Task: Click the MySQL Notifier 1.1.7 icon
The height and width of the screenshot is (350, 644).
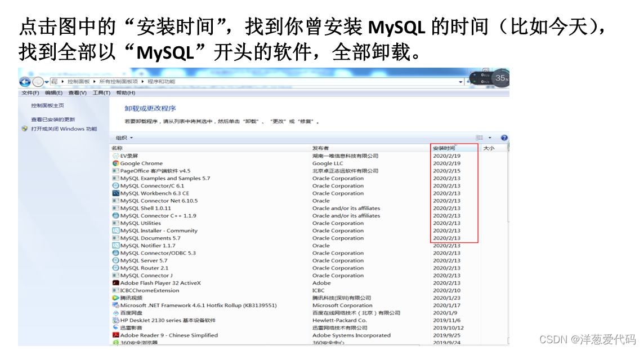Action: tap(116, 246)
